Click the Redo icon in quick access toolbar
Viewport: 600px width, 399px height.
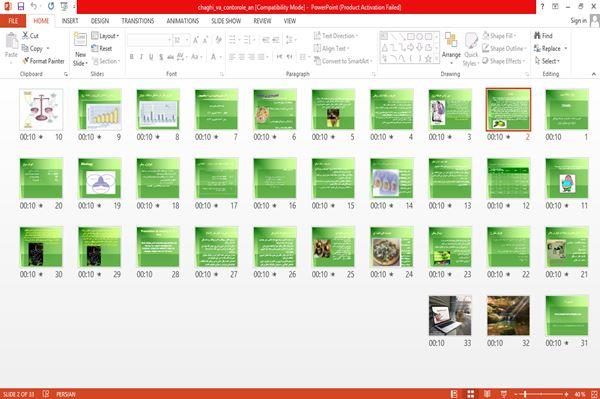click(x=51, y=6)
